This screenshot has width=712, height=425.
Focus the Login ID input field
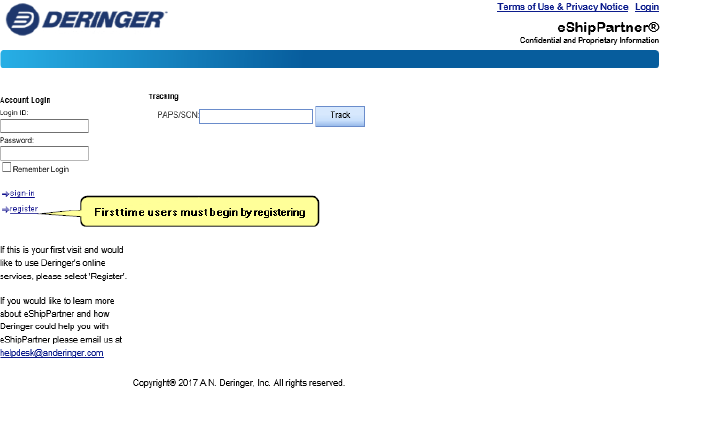pyautogui.click(x=44, y=126)
